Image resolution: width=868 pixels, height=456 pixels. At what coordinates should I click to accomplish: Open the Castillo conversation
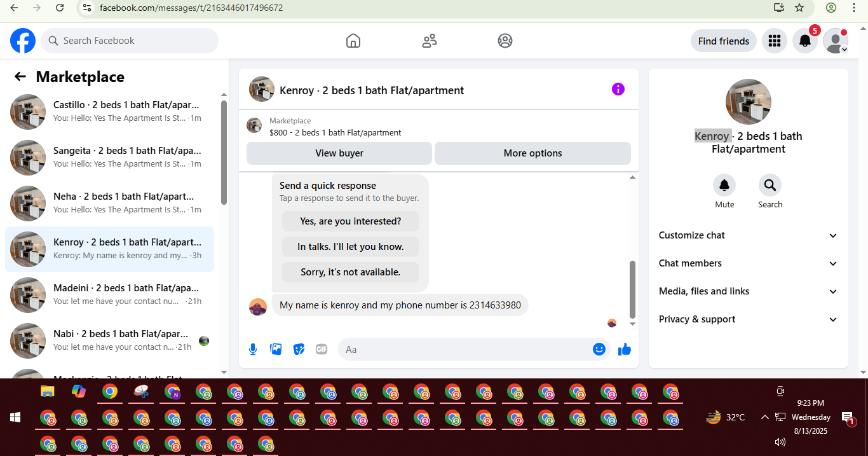tap(109, 112)
